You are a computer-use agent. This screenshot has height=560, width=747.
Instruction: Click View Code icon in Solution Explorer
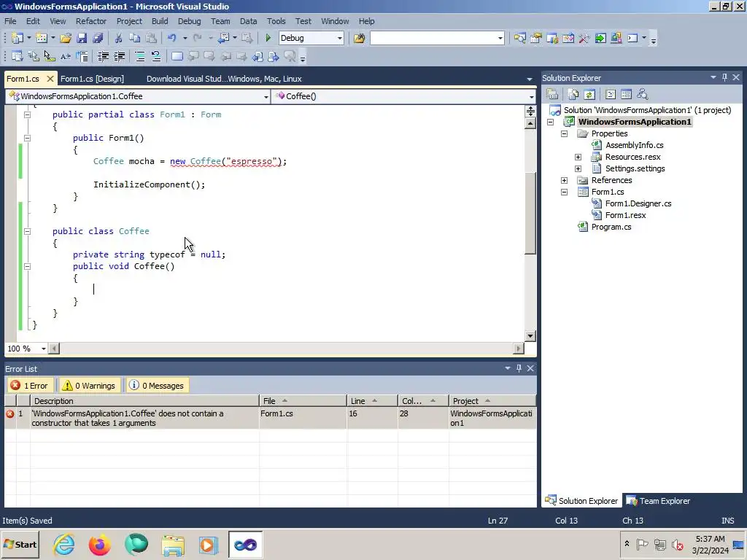point(611,94)
